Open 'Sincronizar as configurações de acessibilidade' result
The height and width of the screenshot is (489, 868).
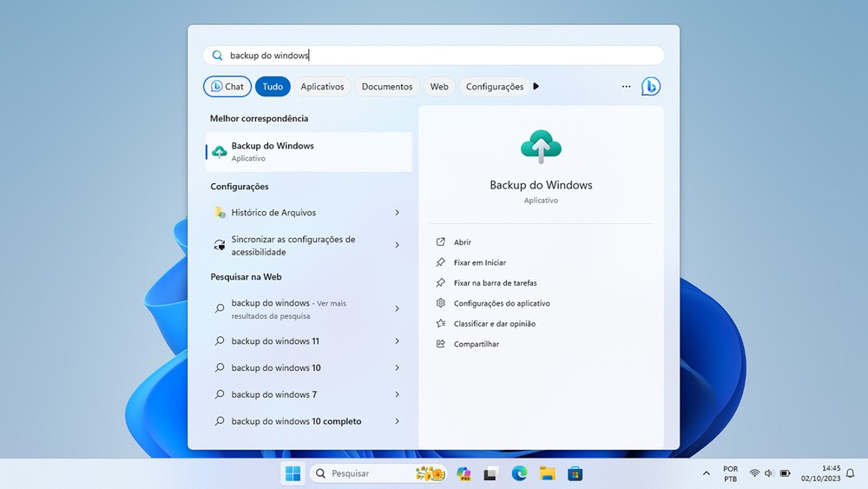click(x=308, y=245)
